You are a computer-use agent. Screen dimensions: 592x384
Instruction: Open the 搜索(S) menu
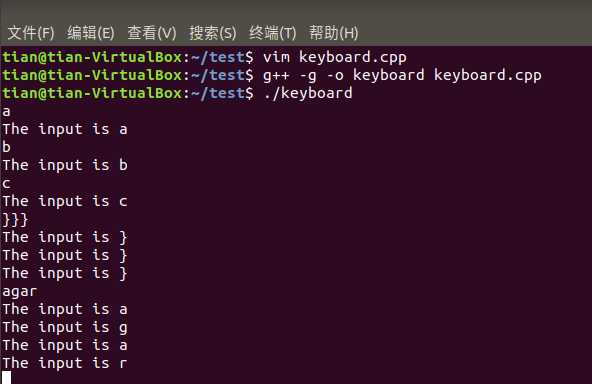[x=213, y=33]
